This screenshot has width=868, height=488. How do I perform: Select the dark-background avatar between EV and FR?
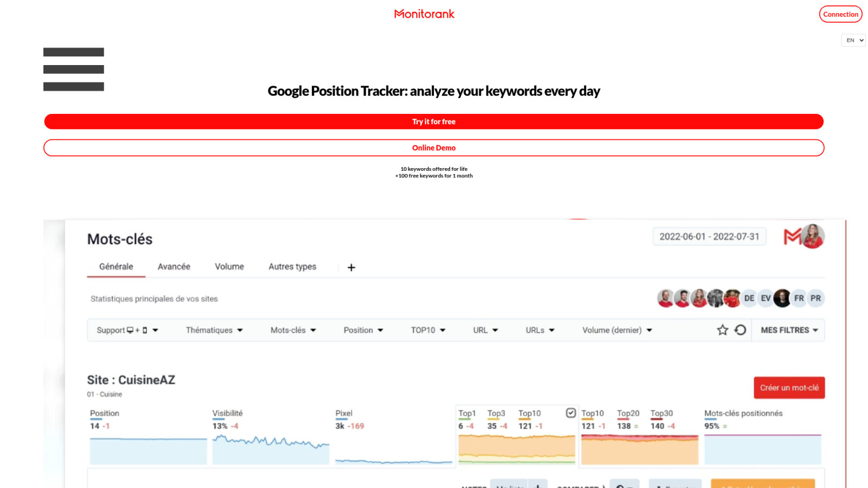[782, 298]
